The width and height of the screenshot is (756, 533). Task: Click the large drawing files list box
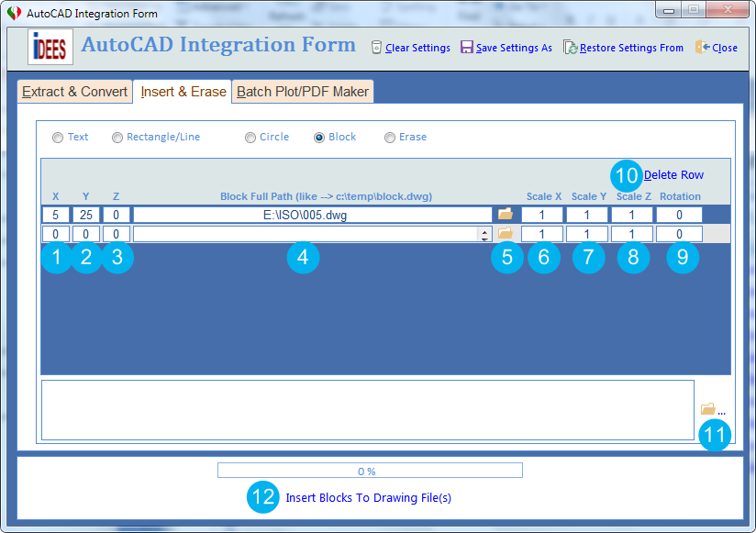pyautogui.click(x=368, y=410)
